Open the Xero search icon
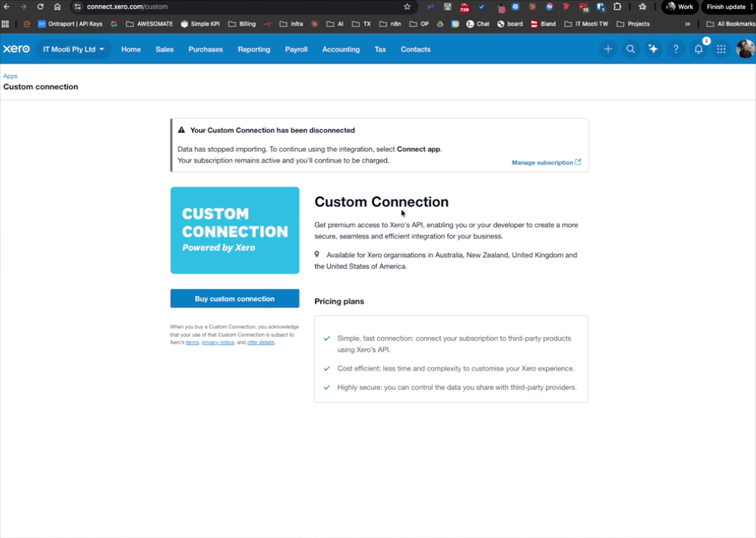The width and height of the screenshot is (756, 538). click(x=630, y=49)
